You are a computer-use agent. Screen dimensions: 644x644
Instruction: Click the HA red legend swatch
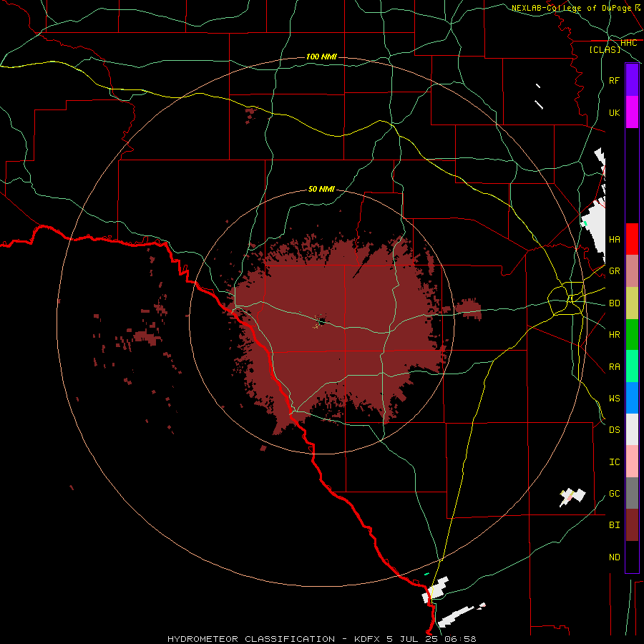[x=632, y=239]
